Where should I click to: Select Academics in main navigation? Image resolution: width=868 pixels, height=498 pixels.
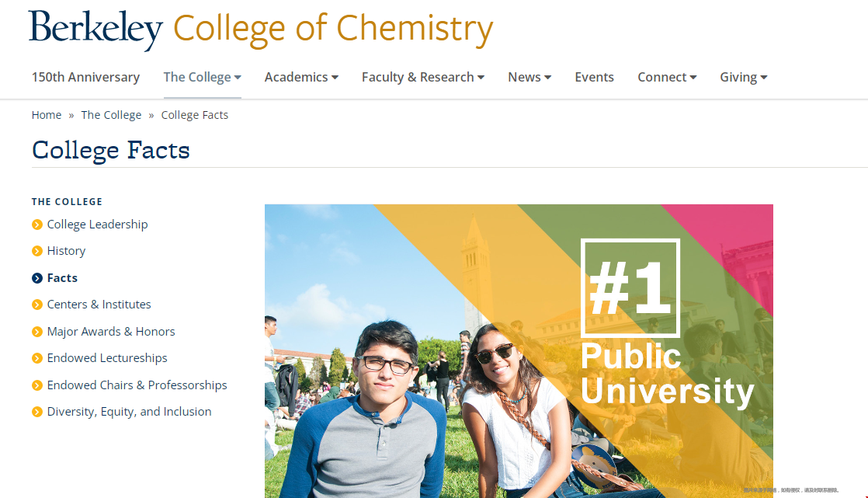click(x=296, y=77)
